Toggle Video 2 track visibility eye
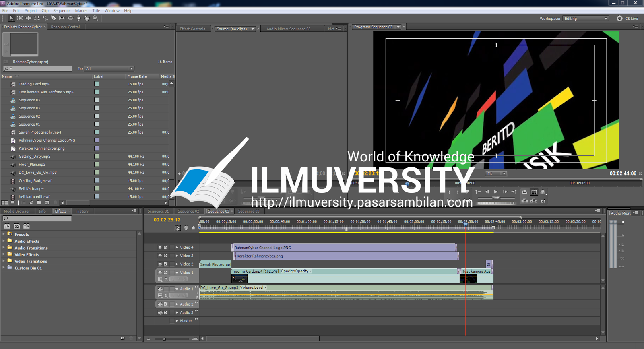 coord(160,264)
